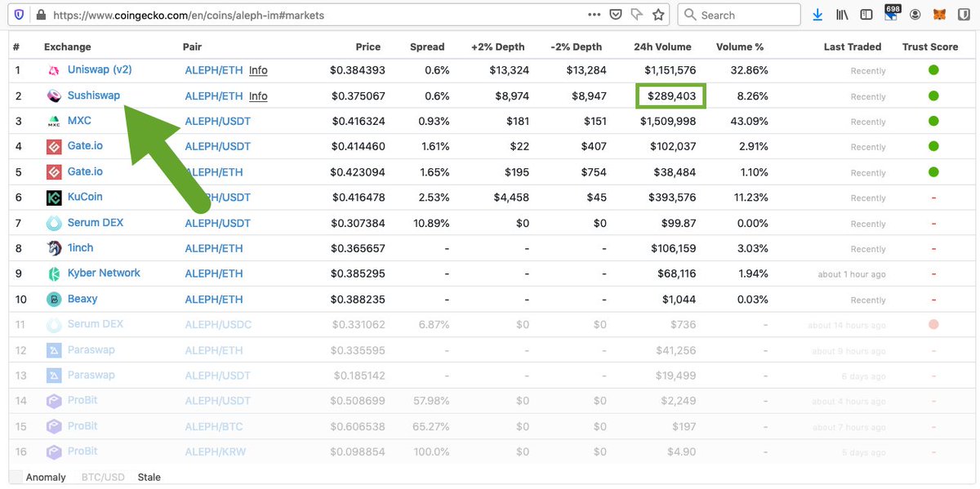The height and width of the screenshot is (489, 980).
Task: Open Info link in Uniswap row
Action: click(x=258, y=70)
